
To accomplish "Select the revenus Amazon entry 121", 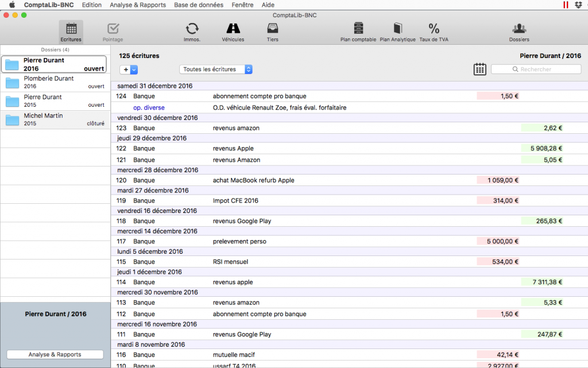I will [350, 160].
